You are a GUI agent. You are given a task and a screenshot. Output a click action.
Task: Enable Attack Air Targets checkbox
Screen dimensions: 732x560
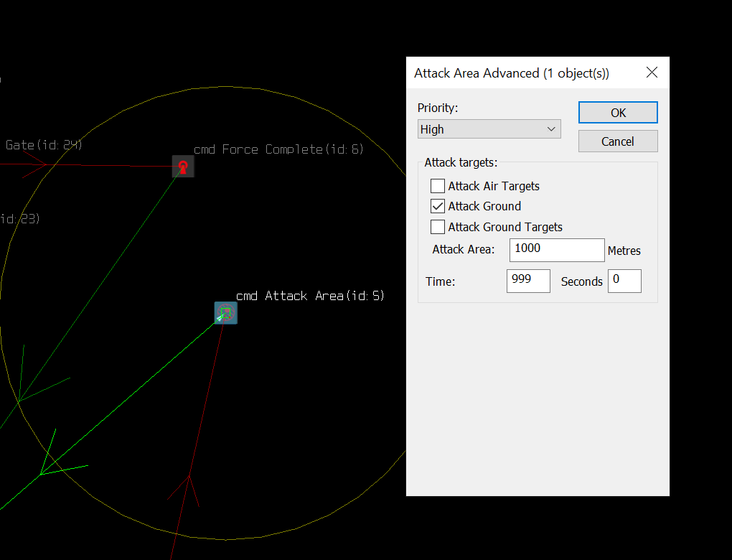pyautogui.click(x=438, y=186)
